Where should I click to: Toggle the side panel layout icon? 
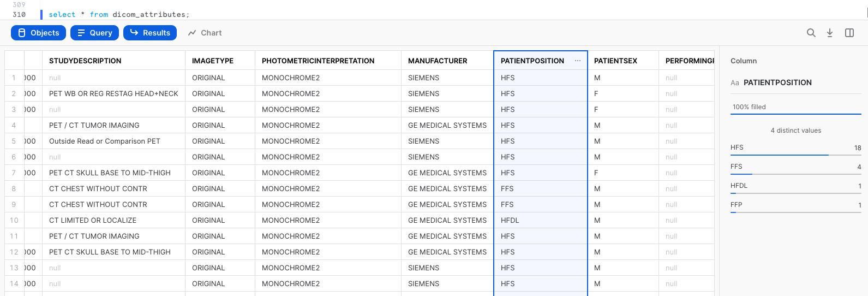[x=849, y=33]
